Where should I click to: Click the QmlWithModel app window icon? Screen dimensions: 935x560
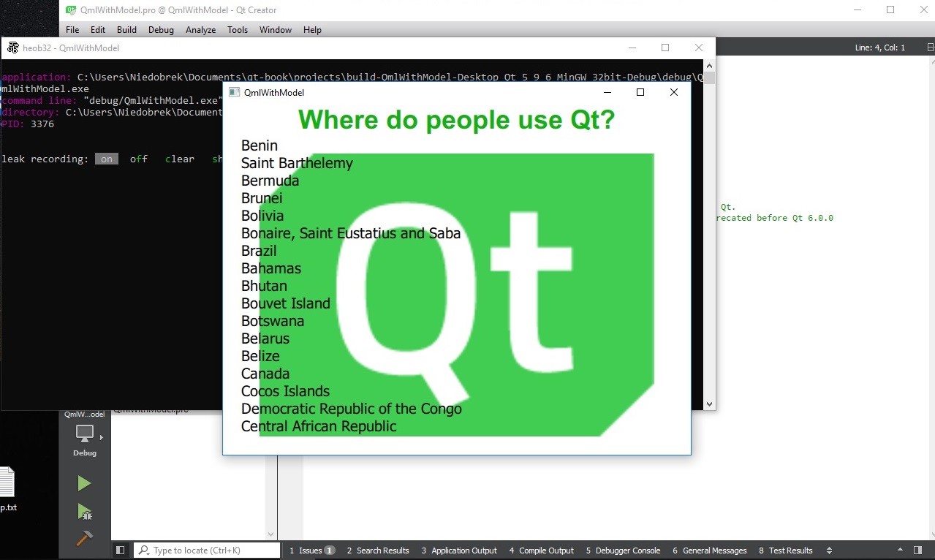(235, 92)
